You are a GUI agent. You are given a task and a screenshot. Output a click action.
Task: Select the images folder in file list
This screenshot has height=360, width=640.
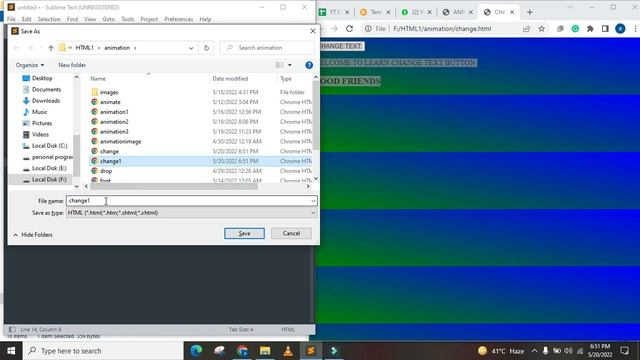click(109, 92)
